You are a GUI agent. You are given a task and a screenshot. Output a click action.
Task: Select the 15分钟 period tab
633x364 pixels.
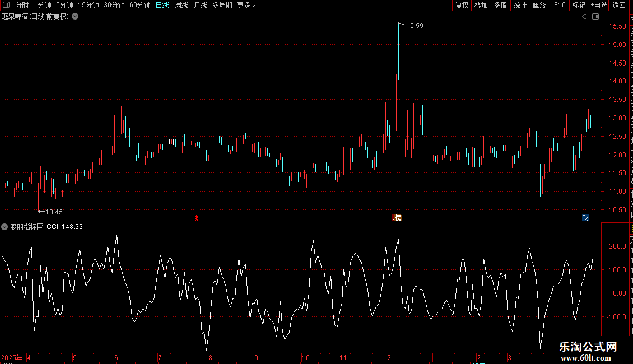click(x=89, y=5)
